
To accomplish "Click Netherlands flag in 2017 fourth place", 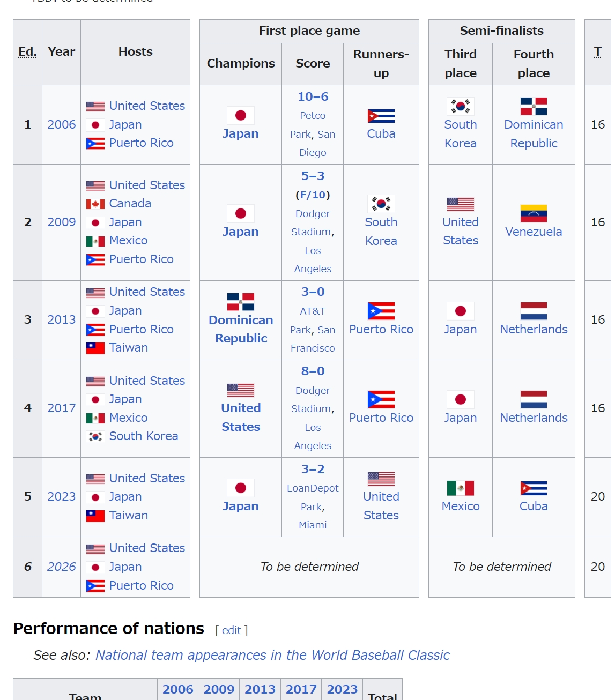I will pos(534,400).
